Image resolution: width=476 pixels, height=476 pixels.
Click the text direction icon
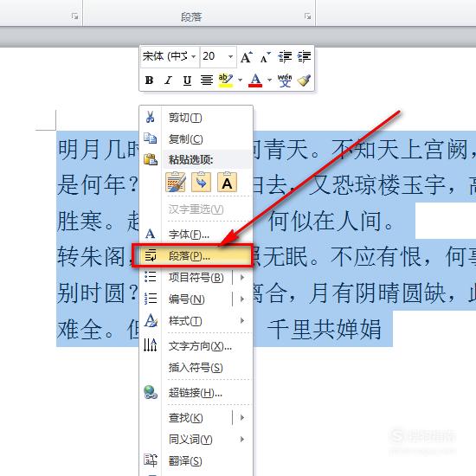[151, 344]
